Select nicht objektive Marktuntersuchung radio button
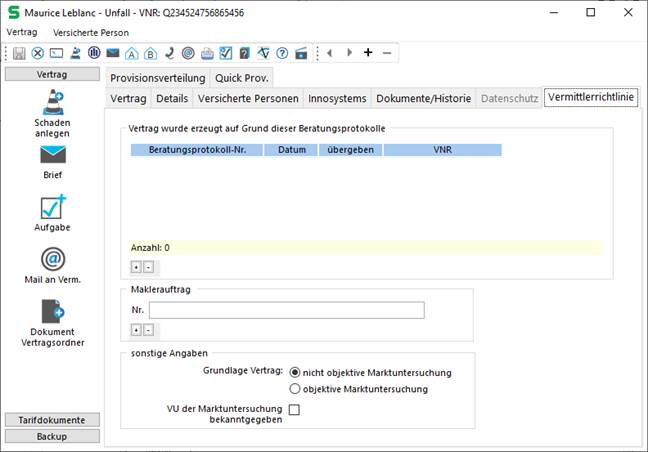The height and width of the screenshot is (452, 648). coord(295,373)
